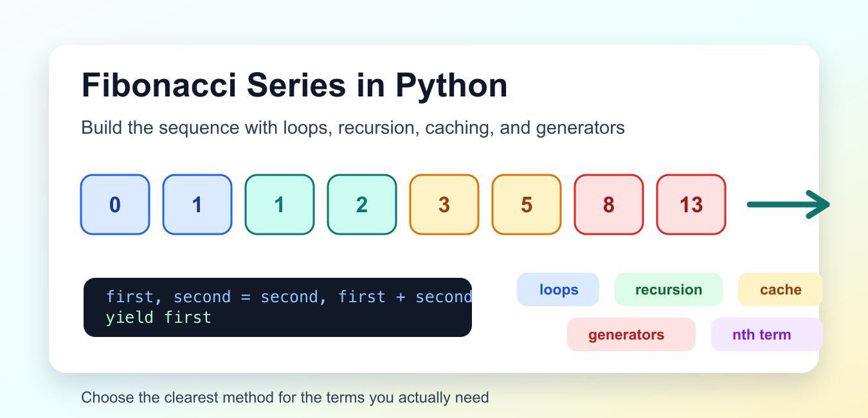868x418 pixels.
Task: Choose the orange tile showing 5
Action: coord(527,204)
